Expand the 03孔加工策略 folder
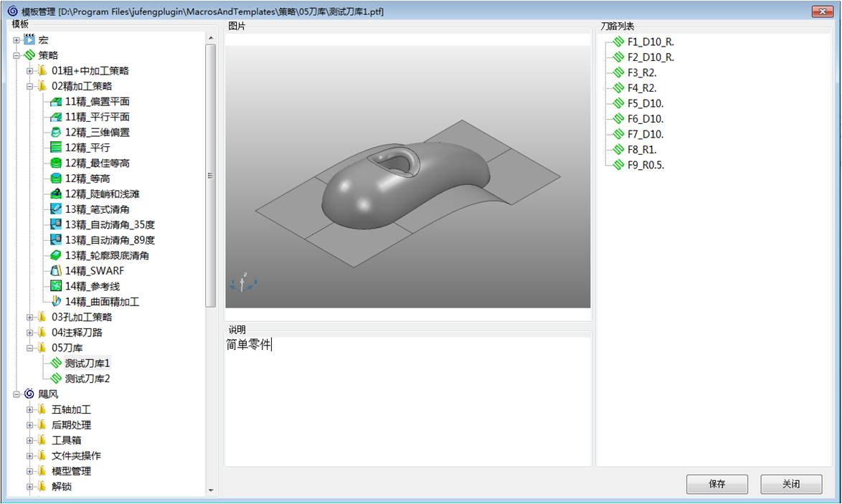This screenshot has height=504, width=842. point(30,317)
